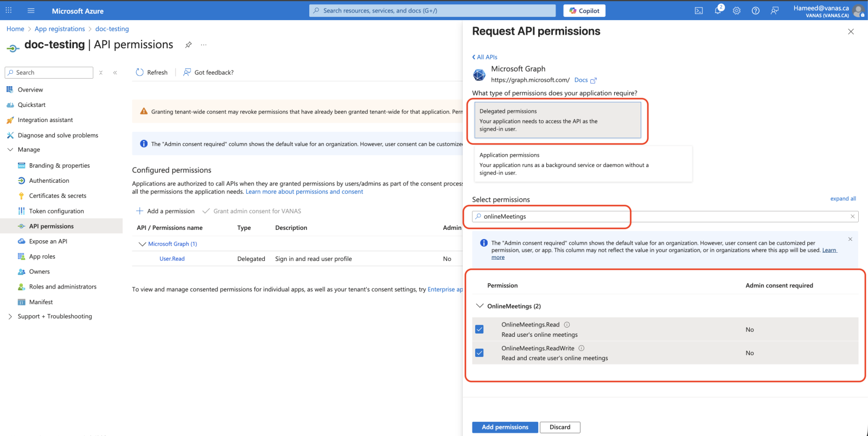Click Grant admin consent for VANAS
The image size is (868, 436).
click(252, 211)
